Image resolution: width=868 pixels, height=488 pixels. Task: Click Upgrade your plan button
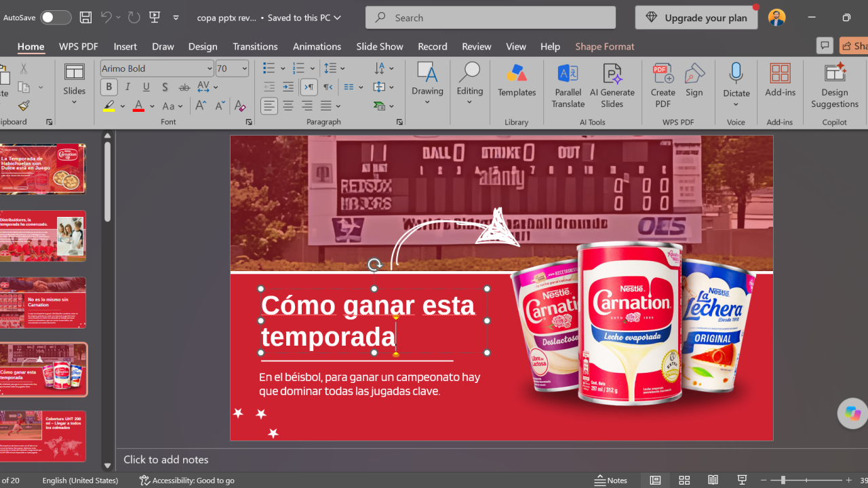pyautogui.click(x=696, y=18)
